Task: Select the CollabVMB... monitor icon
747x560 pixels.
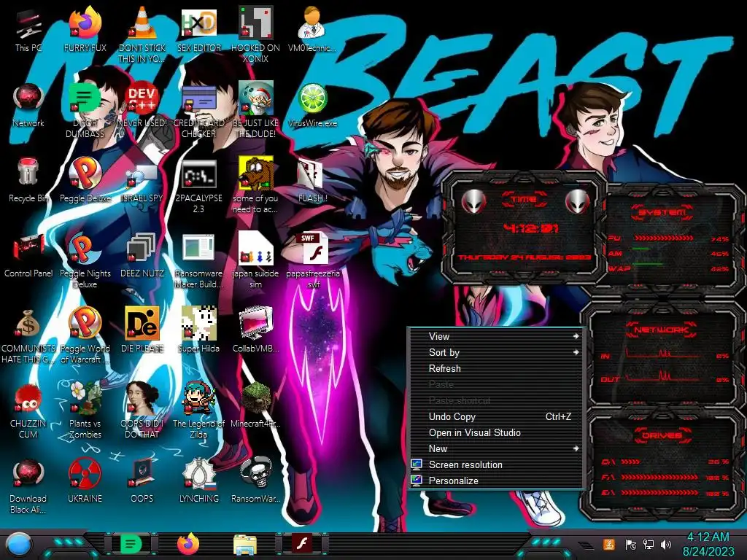Action: pos(256,330)
